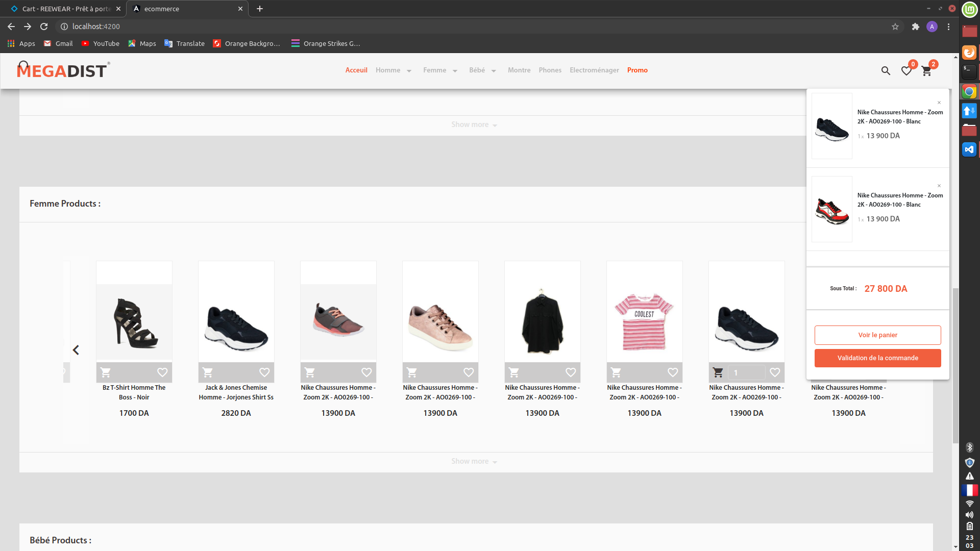
Task: Expand Show more above Femme Products section
Action: pyautogui.click(x=474, y=124)
